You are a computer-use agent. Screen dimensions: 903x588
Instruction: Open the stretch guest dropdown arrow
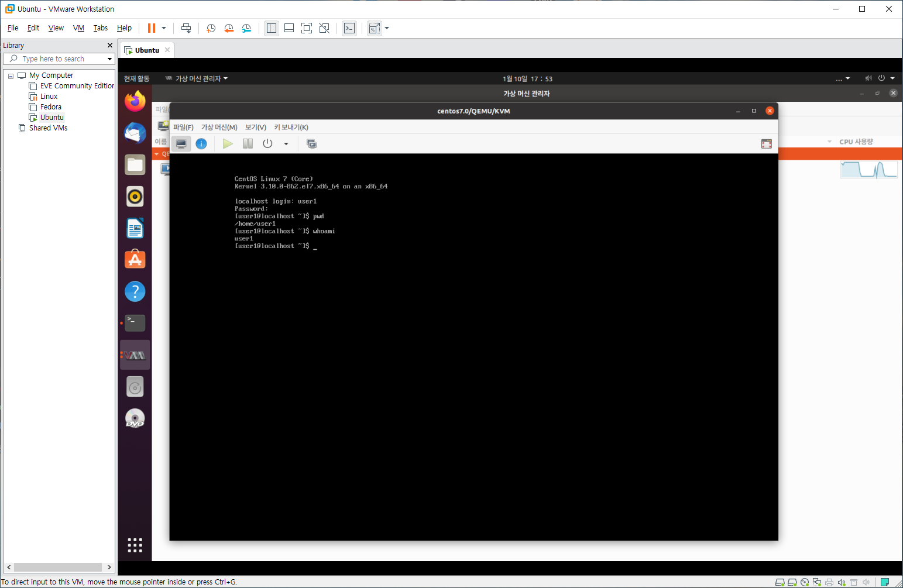pos(387,28)
